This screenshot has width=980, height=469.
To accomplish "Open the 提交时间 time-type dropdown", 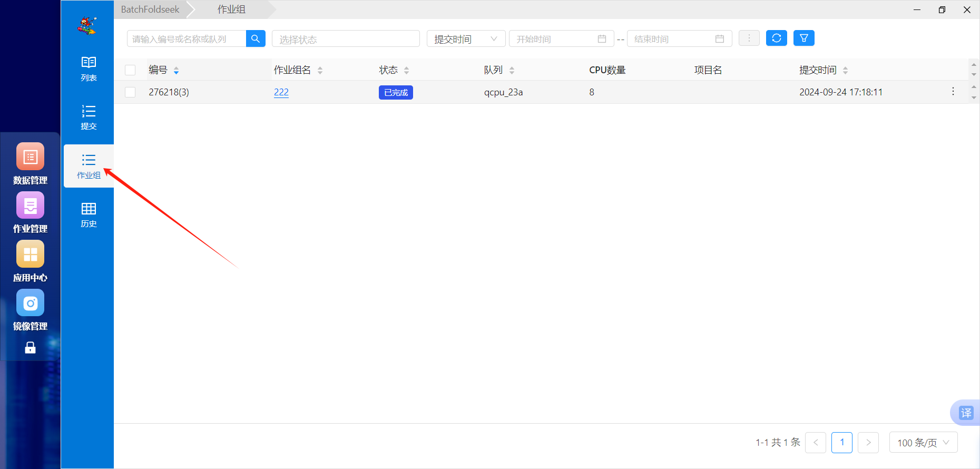I will [x=466, y=38].
